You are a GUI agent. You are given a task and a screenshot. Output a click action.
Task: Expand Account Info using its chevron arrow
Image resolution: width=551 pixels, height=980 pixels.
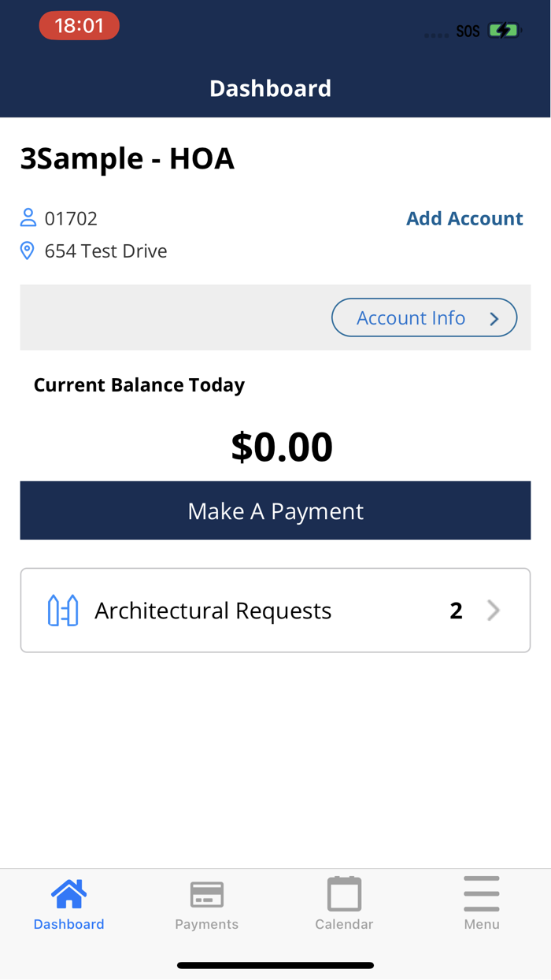pyautogui.click(x=494, y=317)
